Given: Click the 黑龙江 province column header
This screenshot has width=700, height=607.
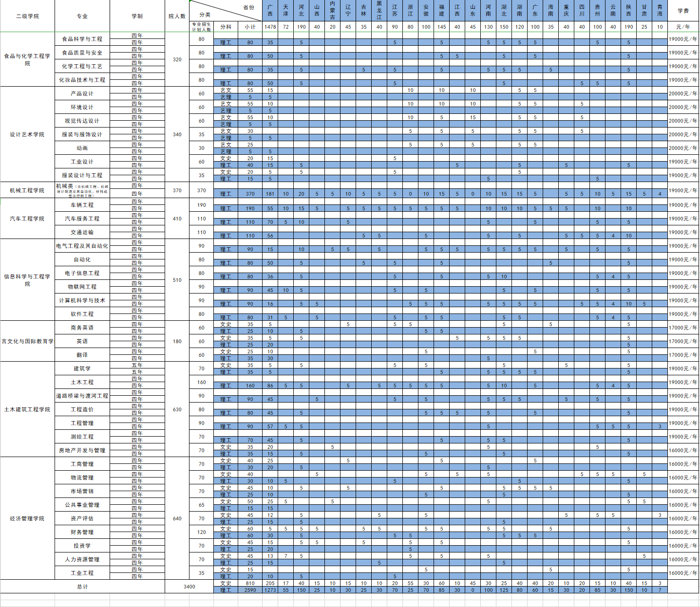Looking at the screenshot, I should pos(379,11).
